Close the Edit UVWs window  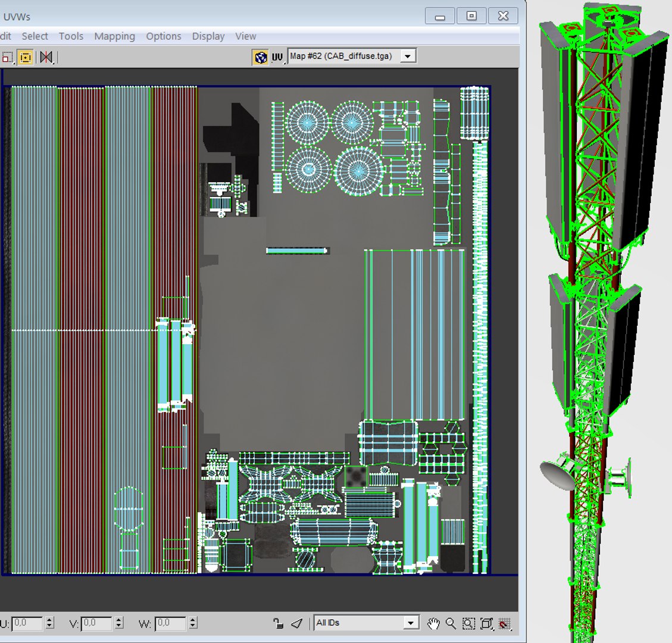(x=503, y=16)
